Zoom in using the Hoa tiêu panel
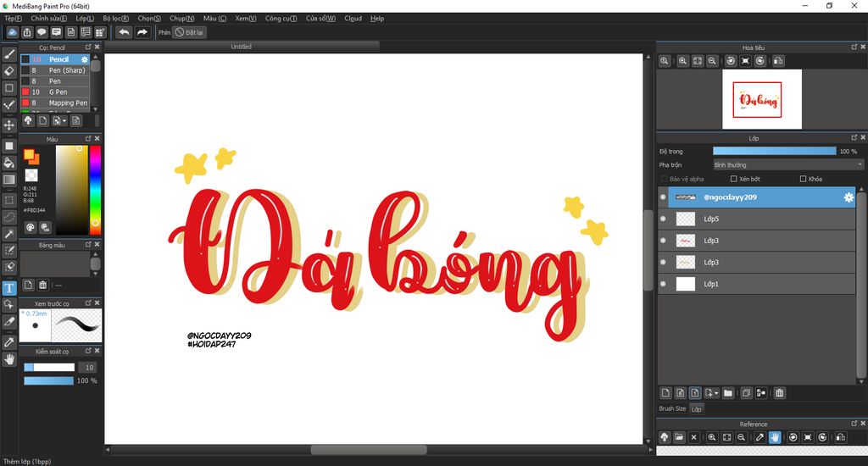 point(682,61)
